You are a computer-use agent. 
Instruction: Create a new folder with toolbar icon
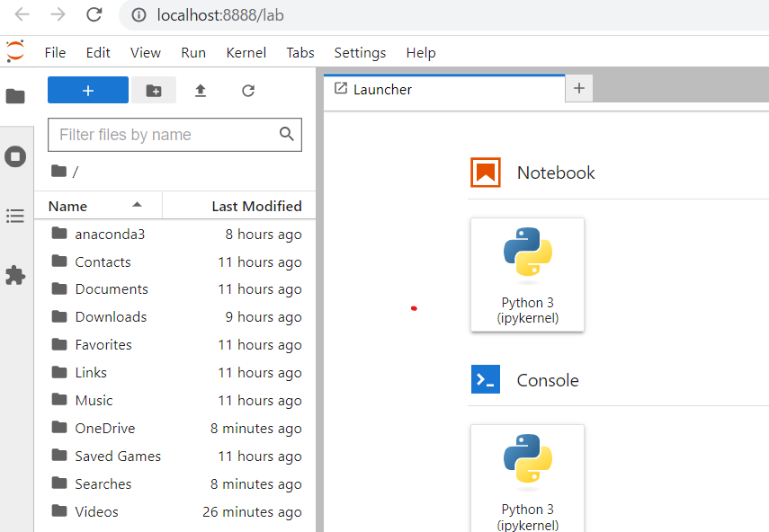pyautogui.click(x=154, y=90)
